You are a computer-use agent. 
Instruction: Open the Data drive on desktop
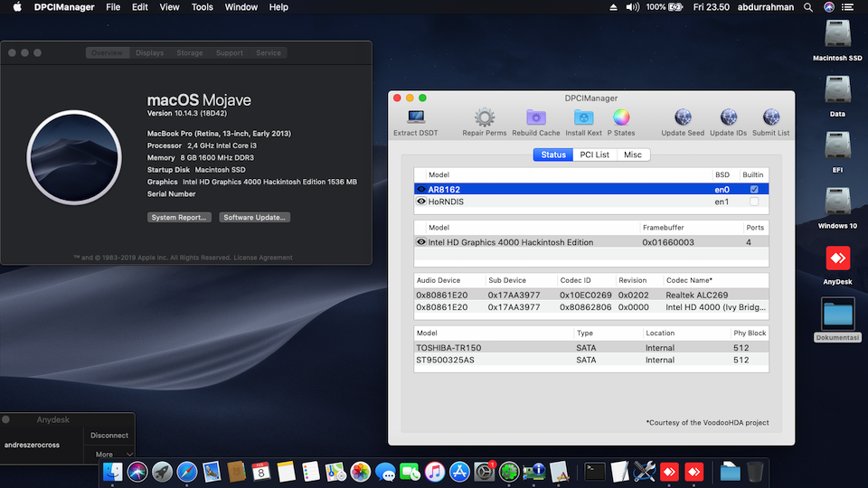[837, 90]
